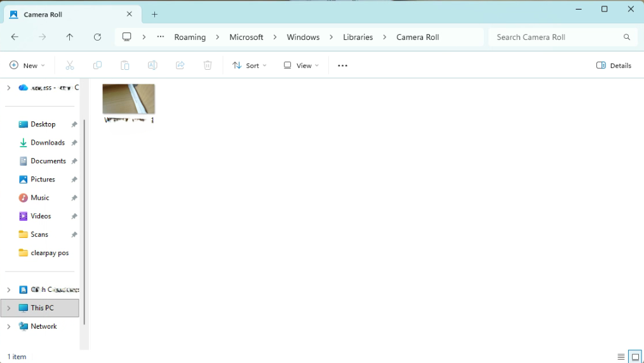The height and width of the screenshot is (363, 644).
Task: Open the New dropdown menu
Action: click(27, 65)
